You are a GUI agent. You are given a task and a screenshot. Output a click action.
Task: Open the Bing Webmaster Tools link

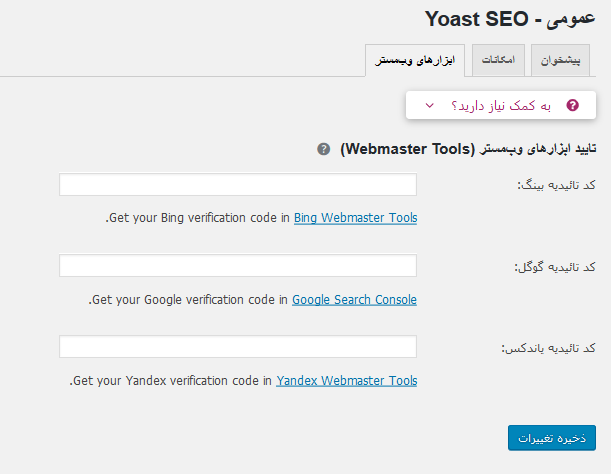(x=355, y=218)
